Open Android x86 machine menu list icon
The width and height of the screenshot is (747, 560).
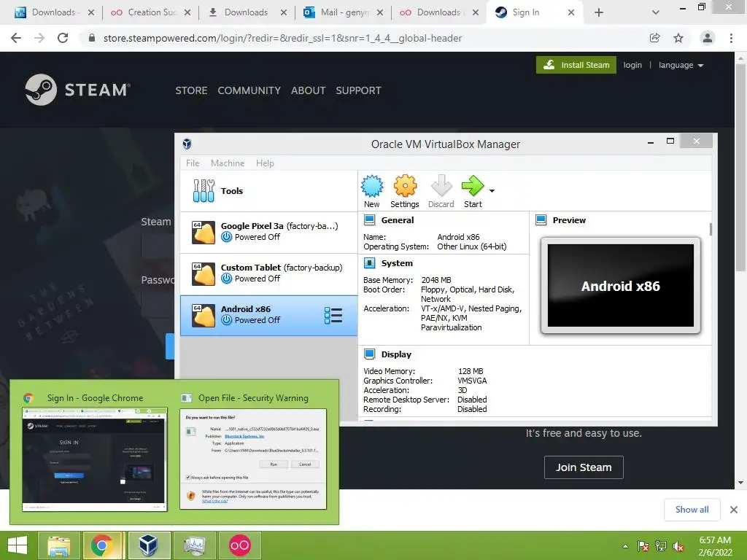[x=333, y=315]
